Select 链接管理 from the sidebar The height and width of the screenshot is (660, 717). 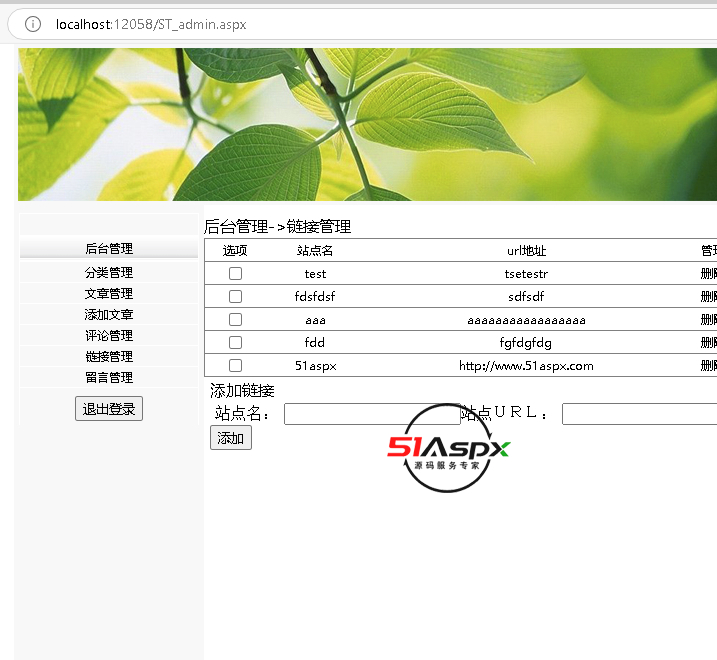108,356
